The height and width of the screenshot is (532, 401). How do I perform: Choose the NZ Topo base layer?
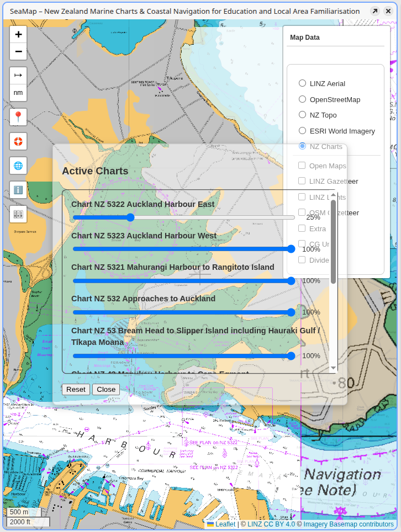coord(302,115)
